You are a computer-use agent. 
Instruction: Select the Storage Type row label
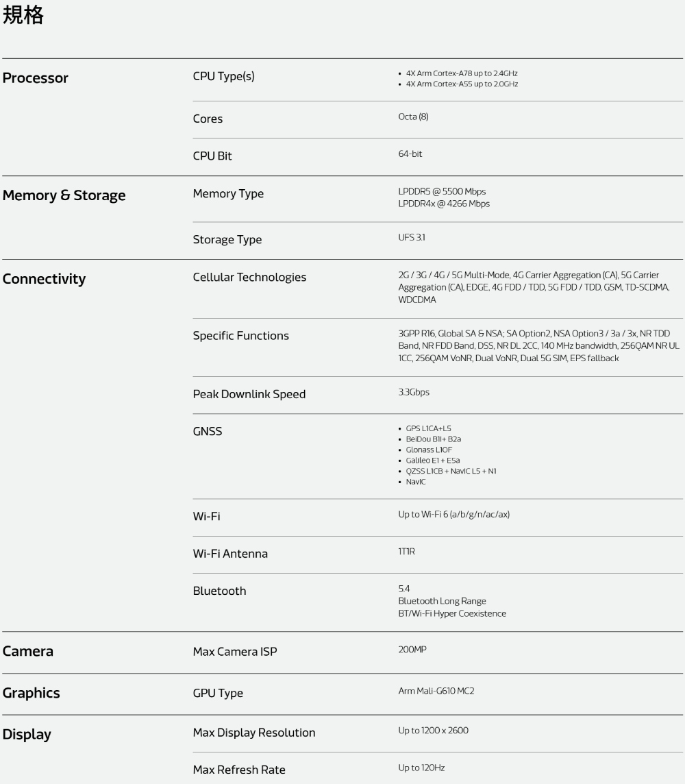click(x=227, y=240)
